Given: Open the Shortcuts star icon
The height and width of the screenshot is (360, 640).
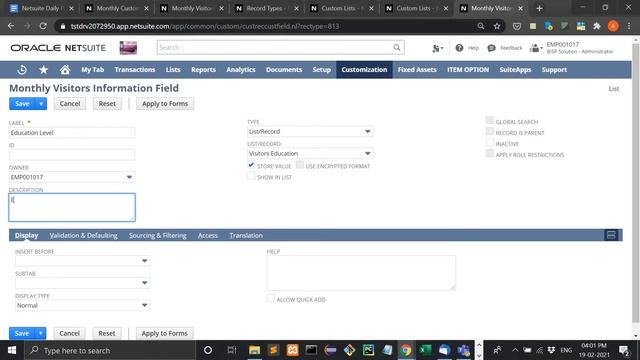Looking at the screenshot, I should click(43, 70).
